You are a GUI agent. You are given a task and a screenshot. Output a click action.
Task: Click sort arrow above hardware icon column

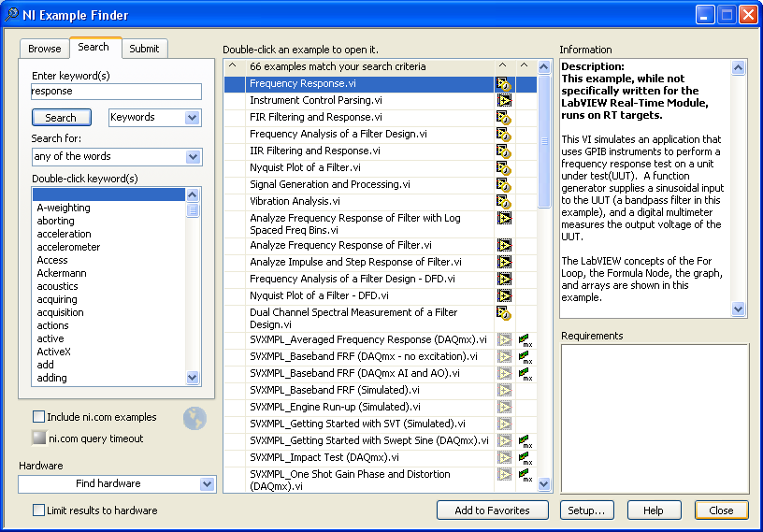pyautogui.click(x=524, y=65)
